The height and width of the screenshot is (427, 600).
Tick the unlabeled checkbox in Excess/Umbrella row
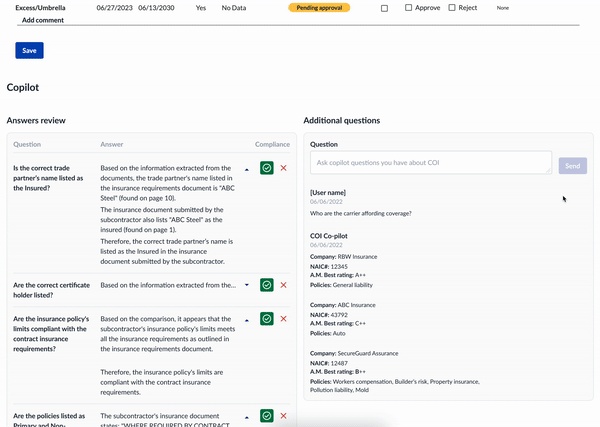(x=385, y=8)
